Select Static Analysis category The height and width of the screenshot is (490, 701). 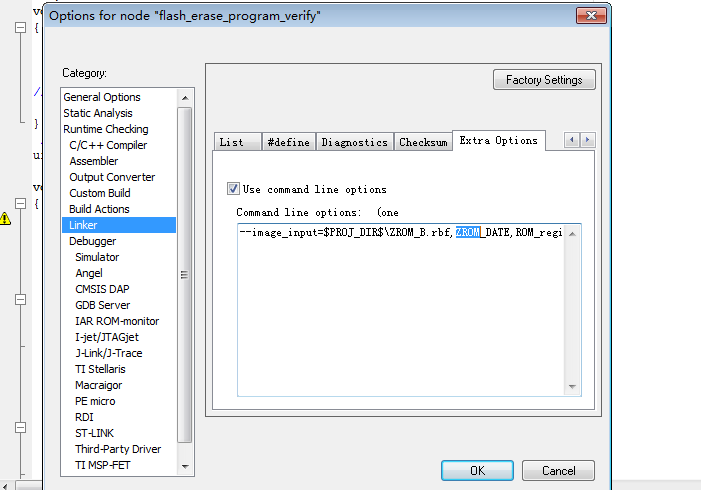97,113
